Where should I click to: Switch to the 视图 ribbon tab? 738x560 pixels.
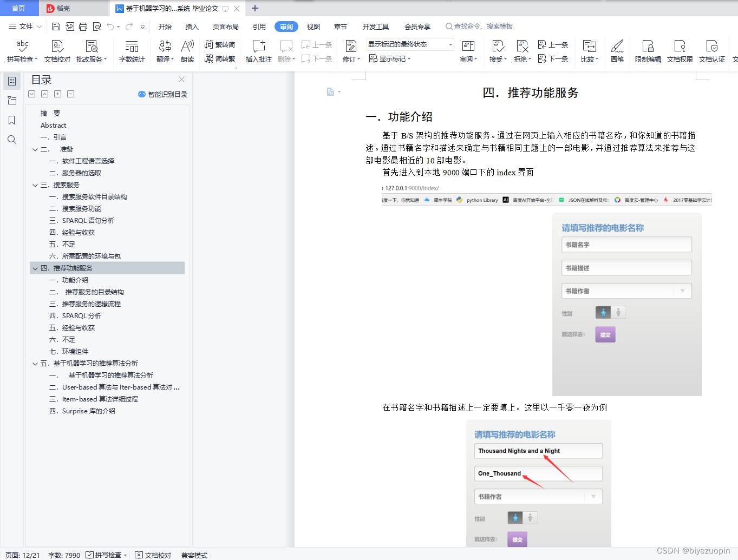pyautogui.click(x=313, y=26)
